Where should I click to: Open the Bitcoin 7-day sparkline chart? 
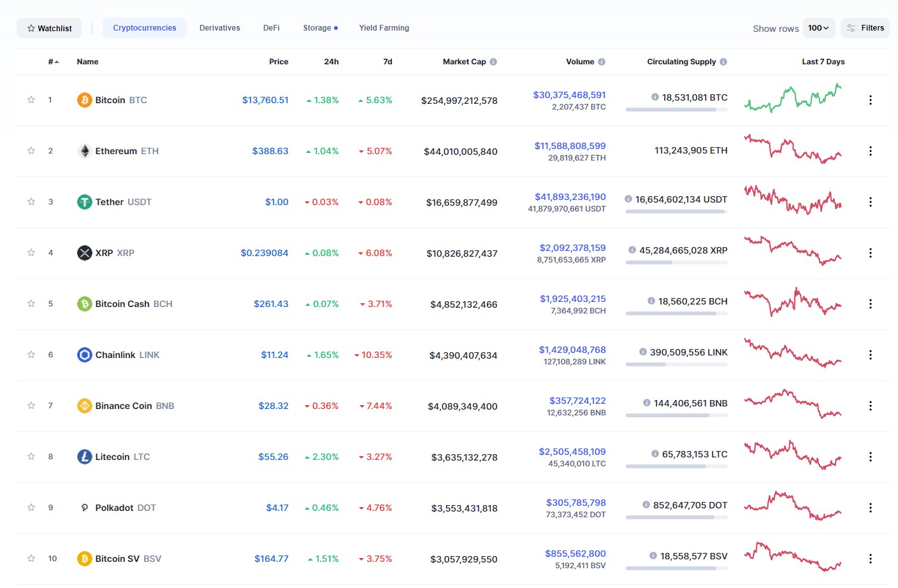793,98
